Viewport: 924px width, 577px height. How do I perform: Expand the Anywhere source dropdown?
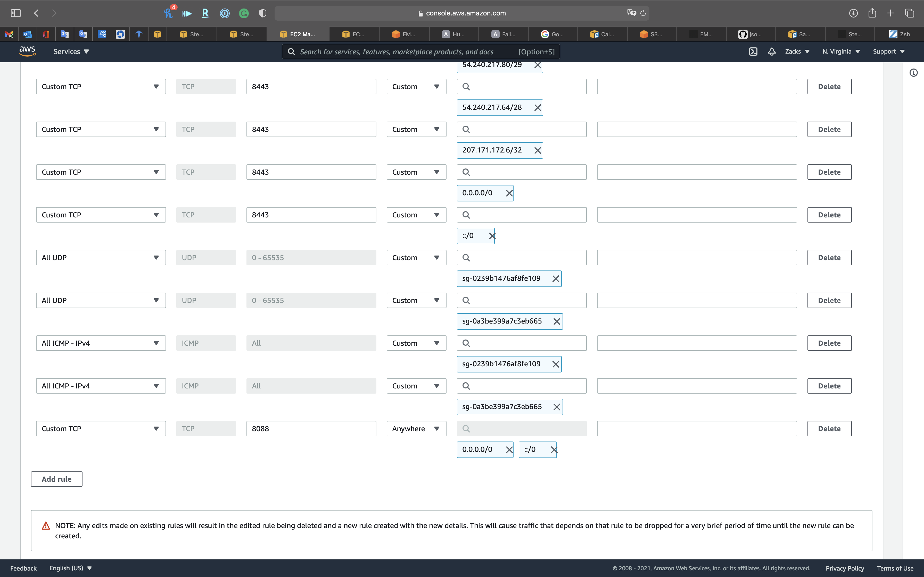point(416,429)
